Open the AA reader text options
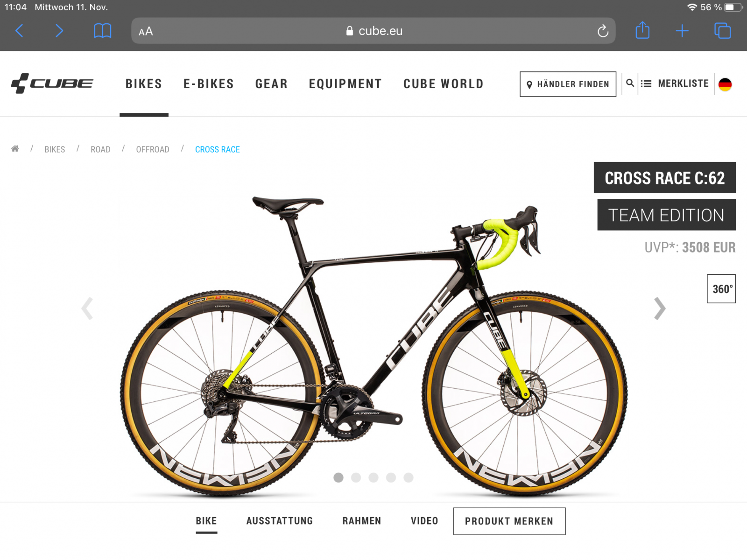Image resolution: width=747 pixels, height=560 pixels. click(x=146, y=31)
